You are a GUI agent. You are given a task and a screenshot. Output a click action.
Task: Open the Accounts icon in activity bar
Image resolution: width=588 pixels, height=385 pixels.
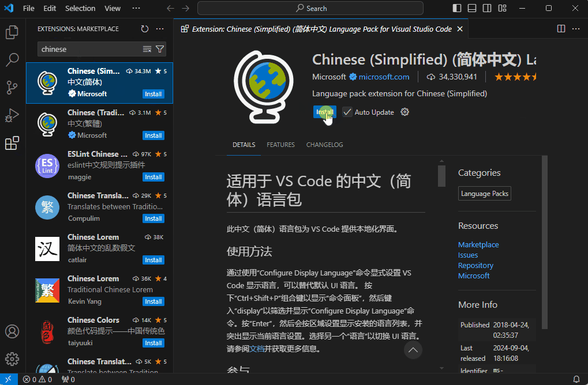pos(12,331)
